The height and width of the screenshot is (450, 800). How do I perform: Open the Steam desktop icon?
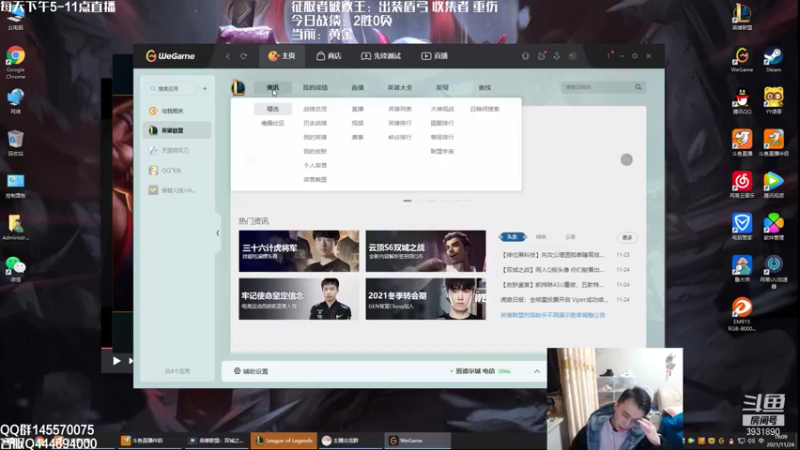pos(773,60)
